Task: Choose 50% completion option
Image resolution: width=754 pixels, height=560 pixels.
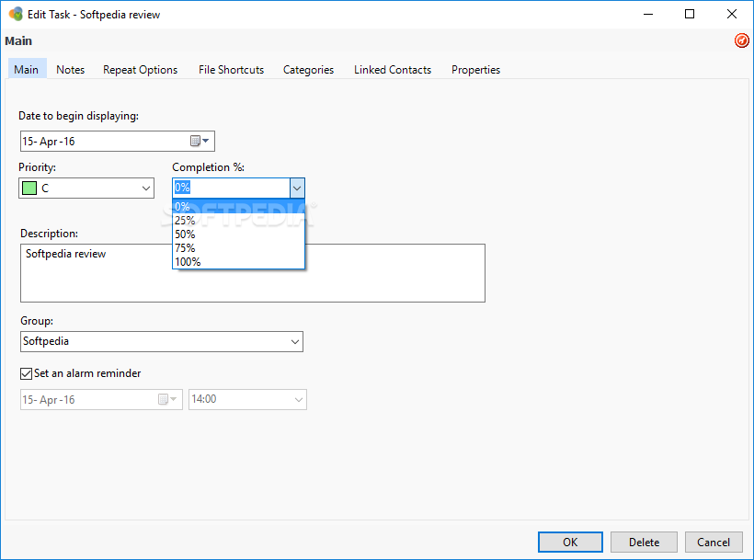Action: [x=238, y=234]
